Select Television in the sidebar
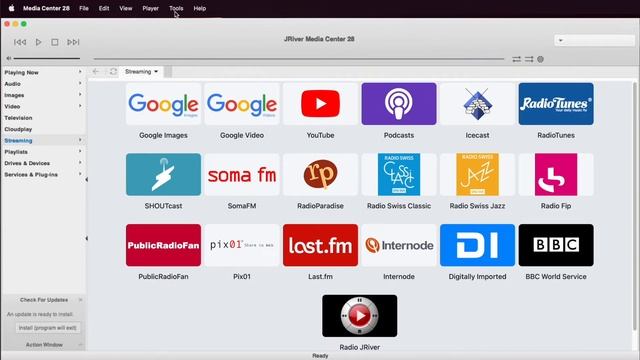 (18, 118)
